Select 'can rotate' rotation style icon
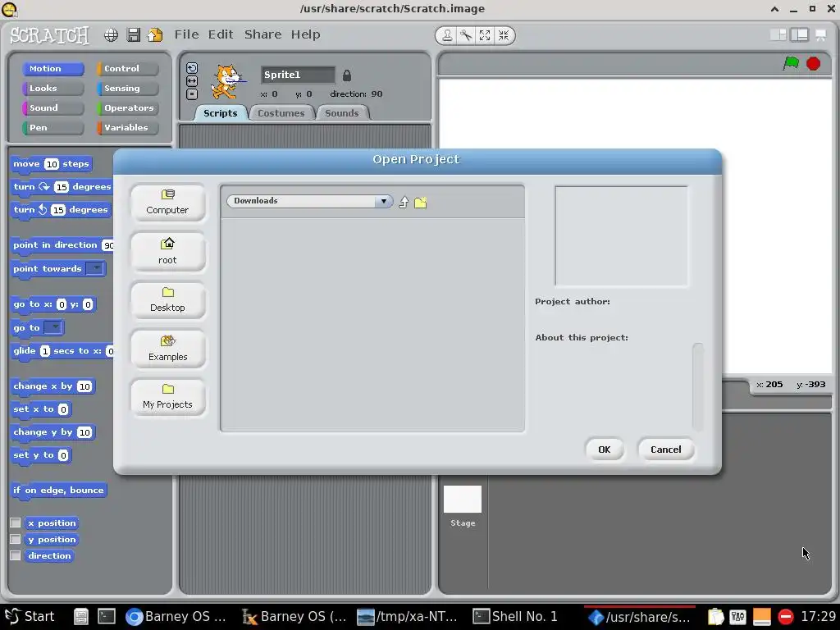The height and width of the screenshot is (630, 840). pyautogui.click(x=192, y=68)
